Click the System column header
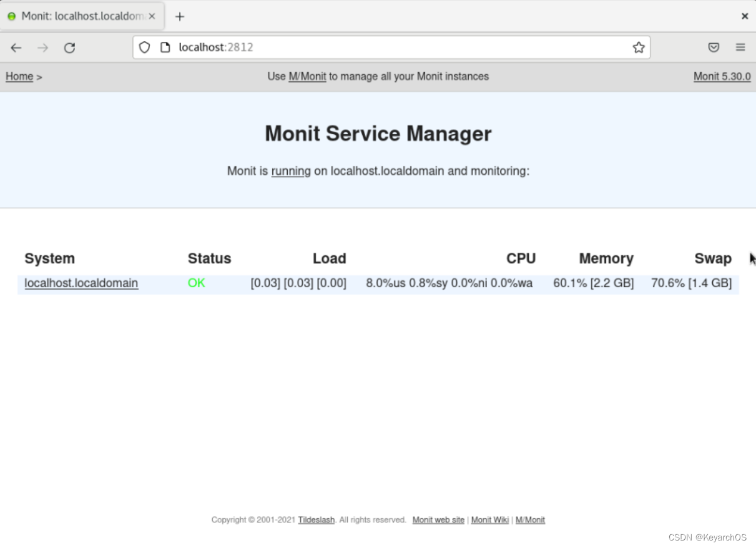The height and width of the screenshot is (548, 756). pyautogui.click(x=49, y=258)
